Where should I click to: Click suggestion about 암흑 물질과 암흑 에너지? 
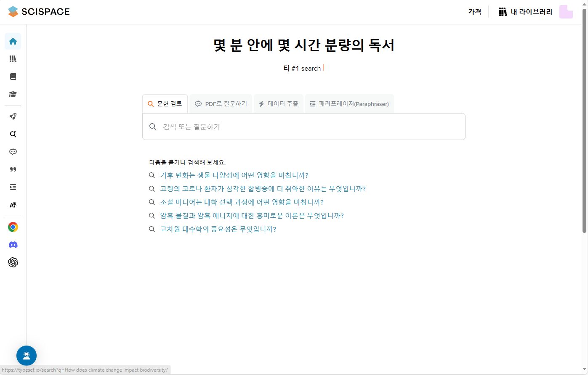point(252,216)
